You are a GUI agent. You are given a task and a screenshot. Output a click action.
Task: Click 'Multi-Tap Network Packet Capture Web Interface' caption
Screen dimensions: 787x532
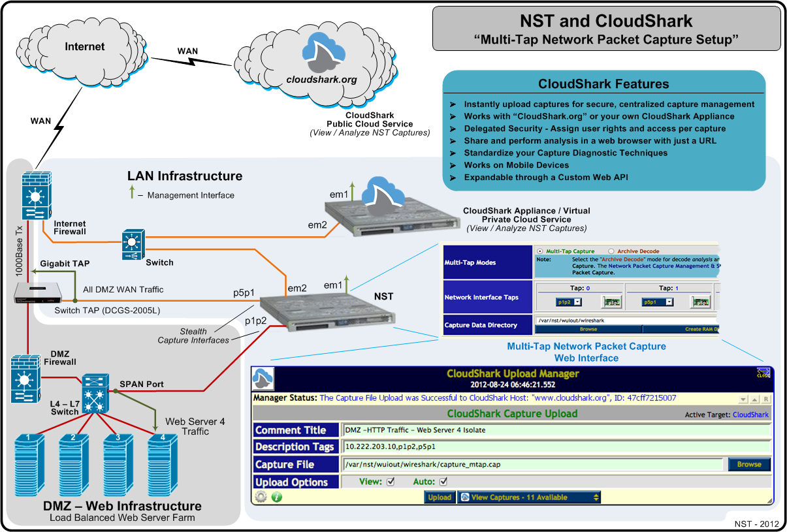[586, 352]
